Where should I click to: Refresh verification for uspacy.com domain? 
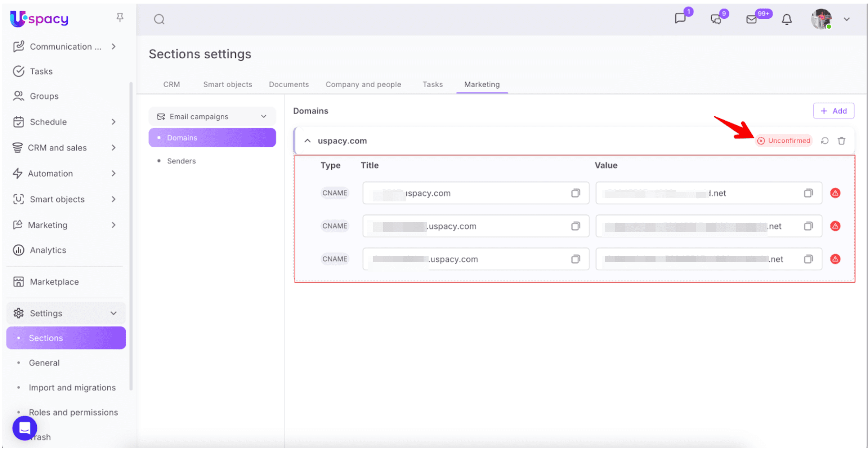pyautogui.click(x=825, y=141)
